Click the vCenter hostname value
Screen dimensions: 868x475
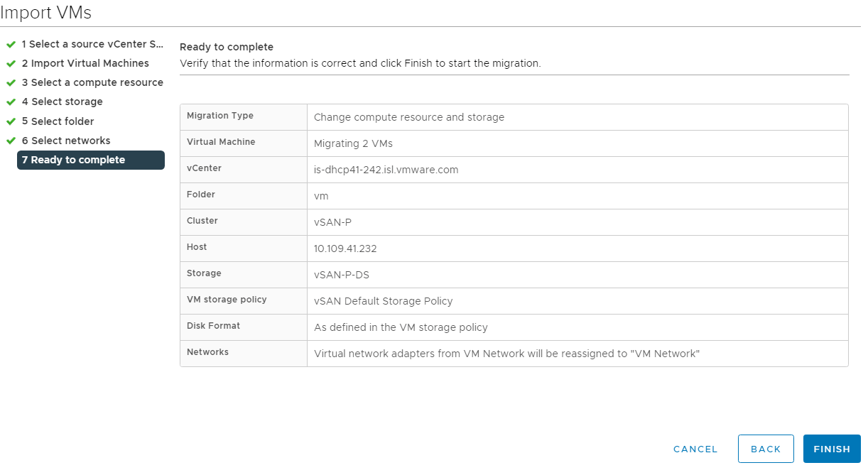(x=386, y=170)
